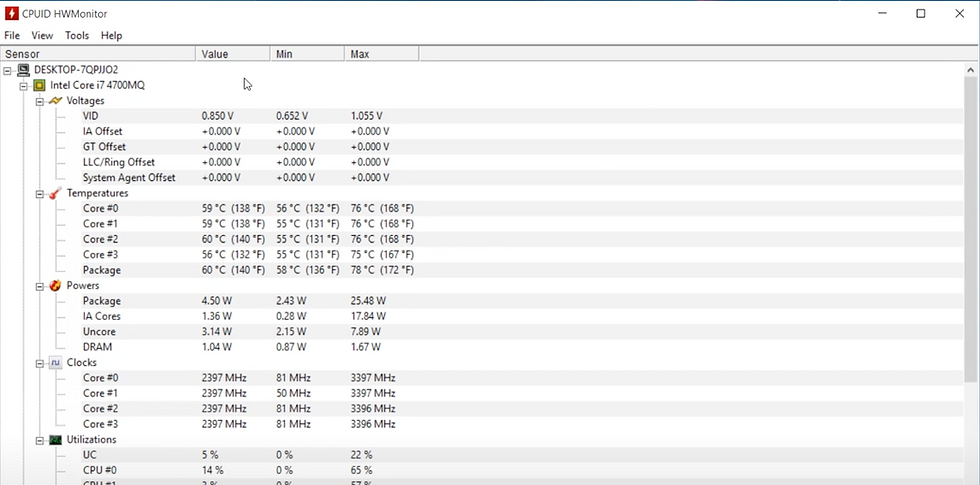Minimize the HWMonitor window
Viewport: 980px width, 485px height.
click(882, 13)
